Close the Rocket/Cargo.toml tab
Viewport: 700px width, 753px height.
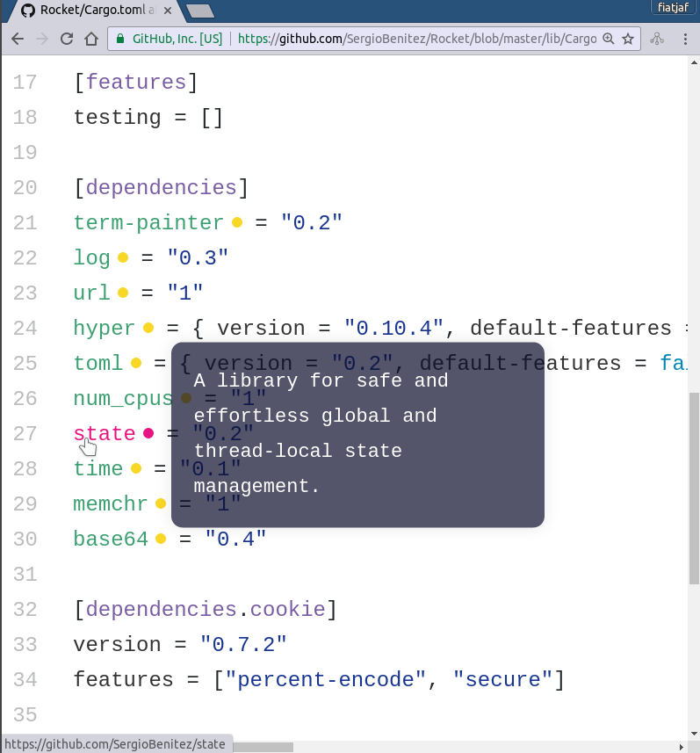click(168, 11)
